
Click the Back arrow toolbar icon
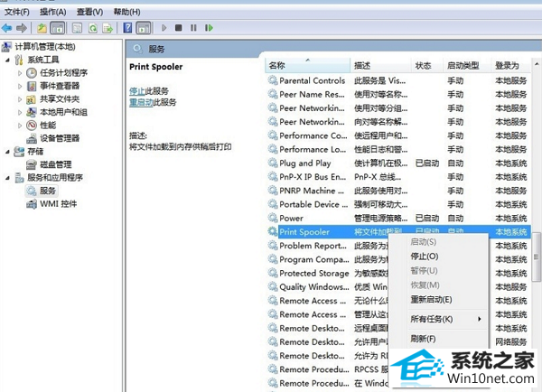click(6, 28)
